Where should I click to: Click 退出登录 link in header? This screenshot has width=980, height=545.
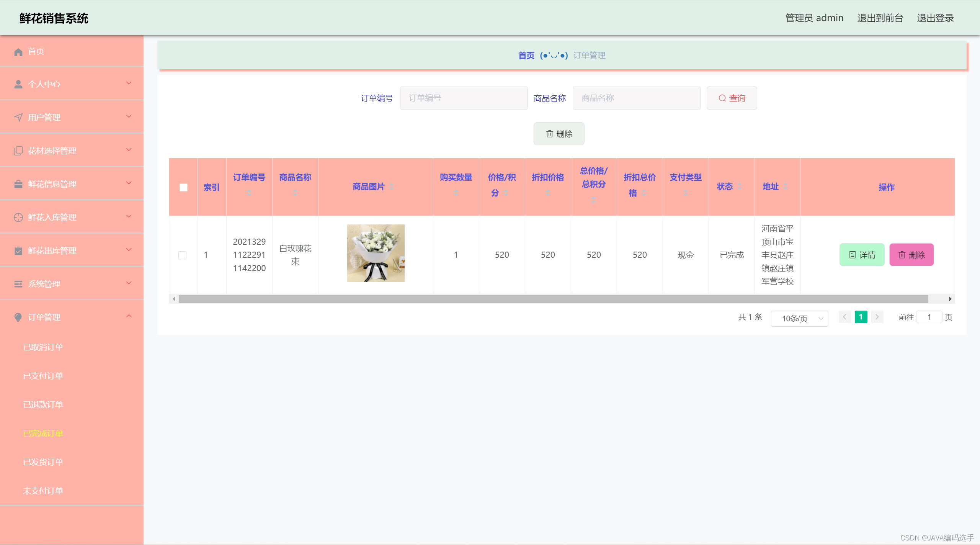935,18
